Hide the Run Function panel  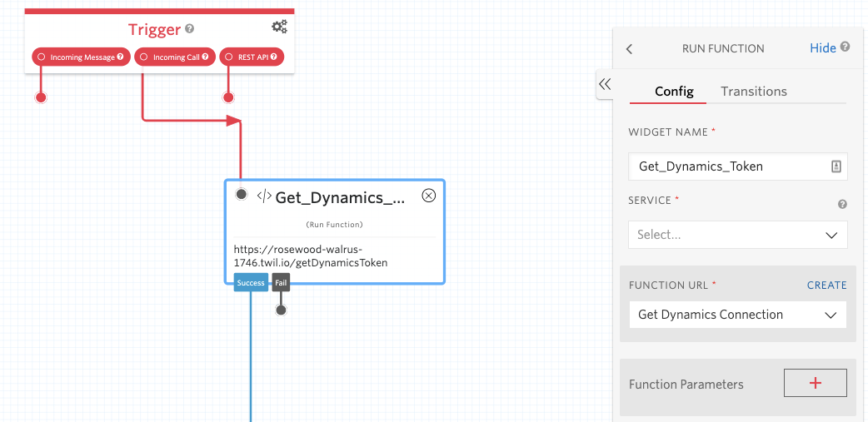tap(823, 48)
